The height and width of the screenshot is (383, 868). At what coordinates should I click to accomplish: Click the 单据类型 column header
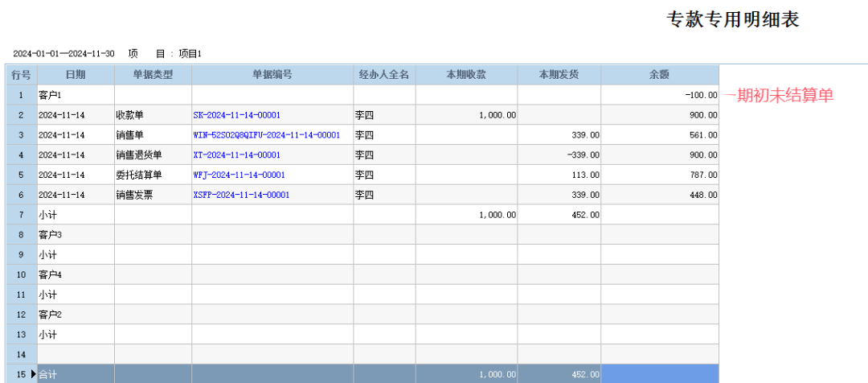pyautogui.click(x=154, y=75)
